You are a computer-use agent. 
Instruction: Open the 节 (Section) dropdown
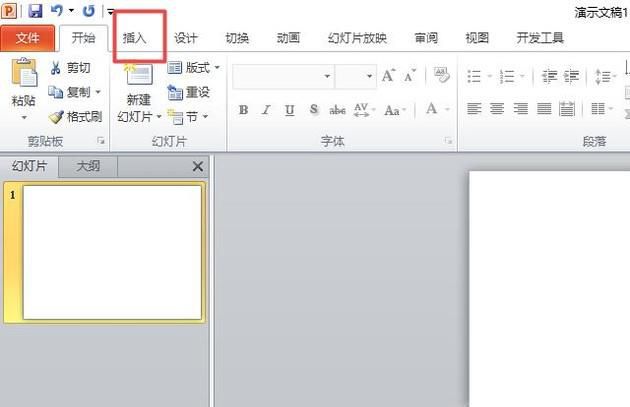(188, 117)
